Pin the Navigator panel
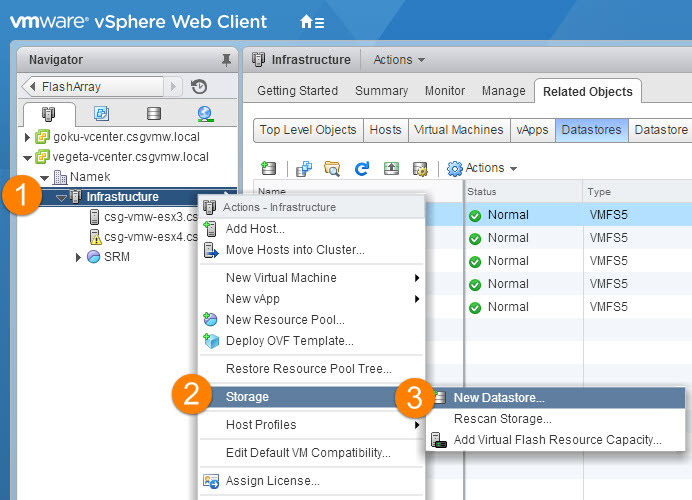Viewport: 692px width, 500px height. coord(226,60)
